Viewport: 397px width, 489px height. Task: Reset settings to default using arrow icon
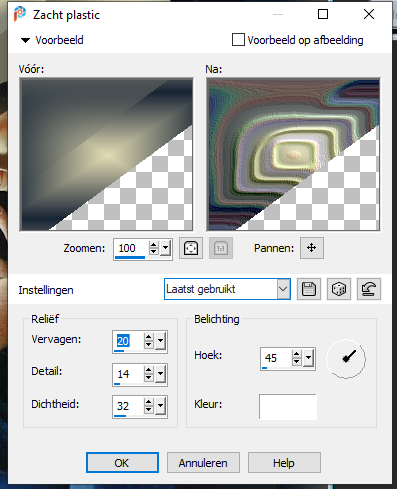tap(369, 289)
